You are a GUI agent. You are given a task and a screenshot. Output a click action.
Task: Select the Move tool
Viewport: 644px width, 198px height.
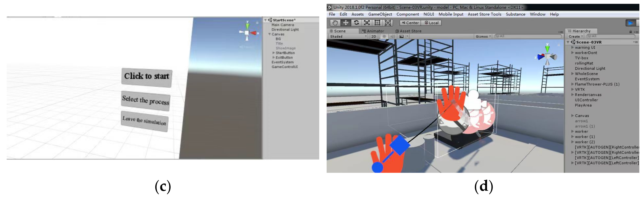346,23
